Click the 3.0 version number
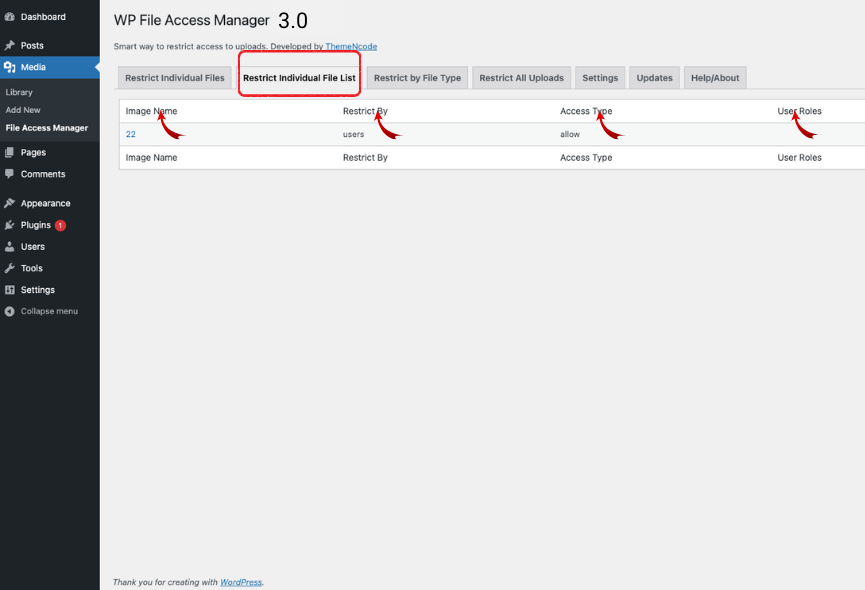865x590 pixels. click(x=293, y=21)
